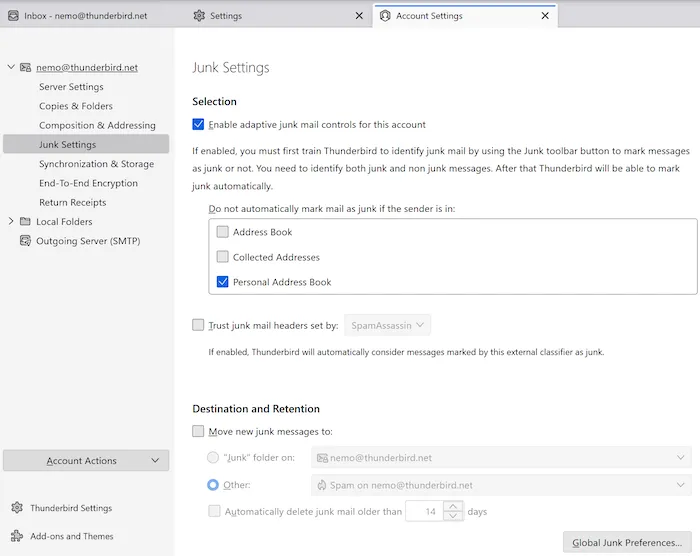Enable Move new junk messages checkbox
This screenshot has width=700, height=556.
tap(198, 431)
